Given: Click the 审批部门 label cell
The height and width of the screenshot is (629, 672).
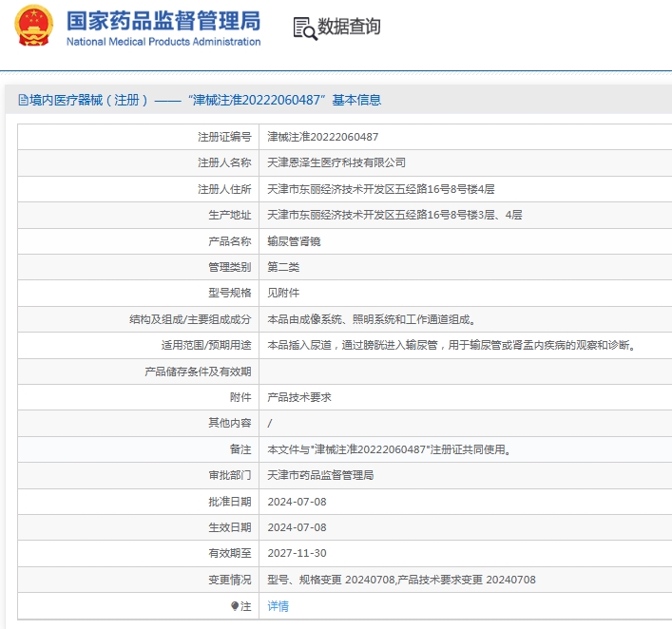Looking at the screenshot, I should pyautogui.click(x=139, y=475).
